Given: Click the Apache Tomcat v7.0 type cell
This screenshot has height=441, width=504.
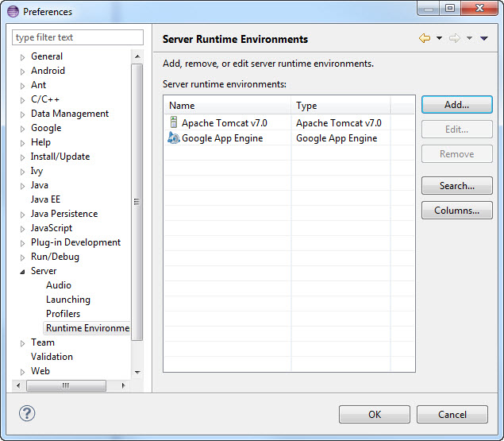Looking at the screenshot, I should tap(338, 123).
